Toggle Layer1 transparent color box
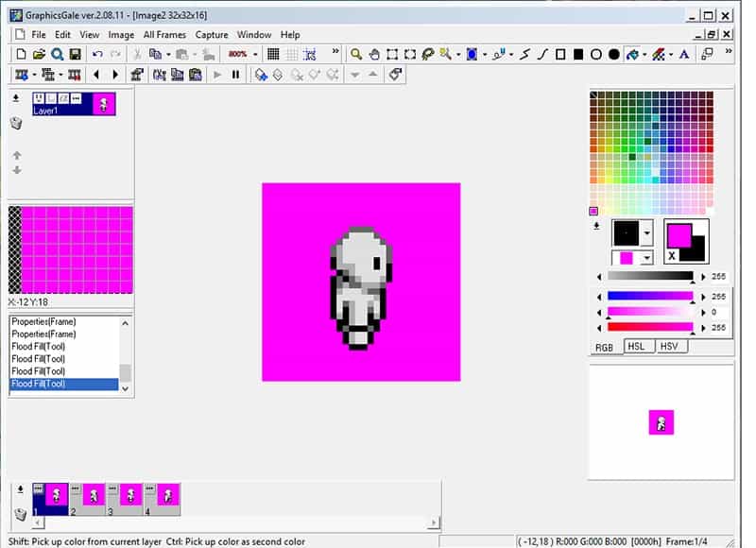756x548 pixels. 51,98
